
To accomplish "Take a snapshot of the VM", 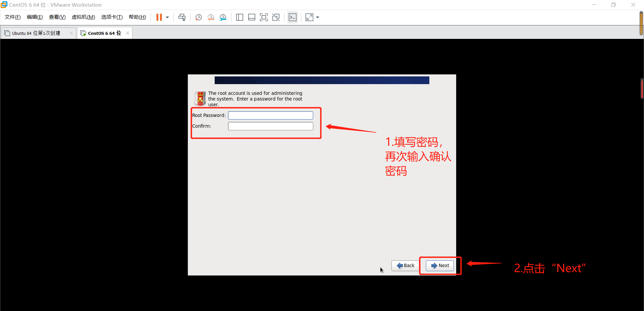I will [x=199, y=17].
